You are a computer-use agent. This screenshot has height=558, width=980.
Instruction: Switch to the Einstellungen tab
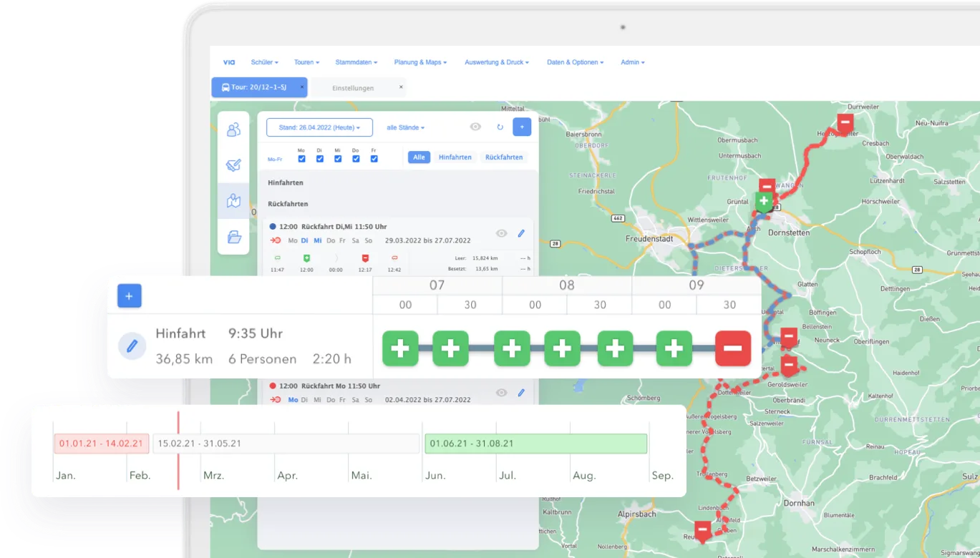tap(353, 88)
